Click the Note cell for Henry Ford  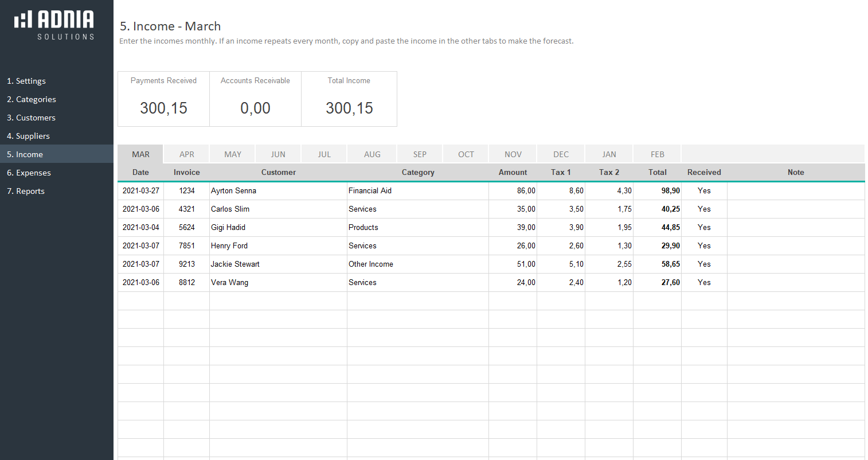coord(795,245)
